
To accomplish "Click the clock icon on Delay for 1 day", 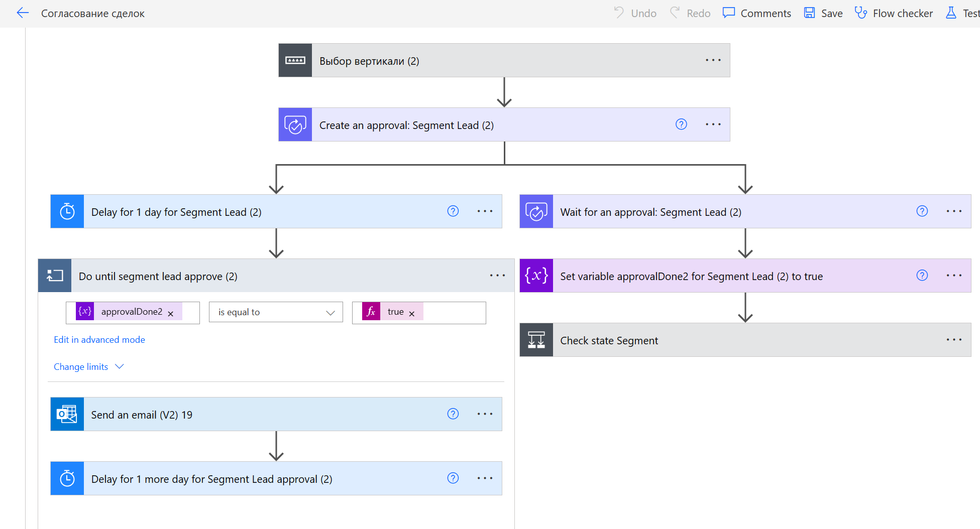I will pos(67,212).
